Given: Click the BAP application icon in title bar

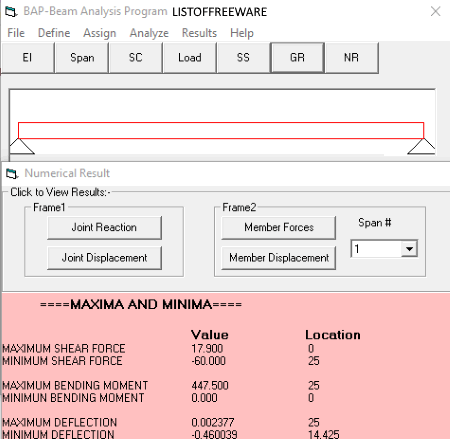Looking at the screenshot, I should pyautogui.click(x=11, y=12).
